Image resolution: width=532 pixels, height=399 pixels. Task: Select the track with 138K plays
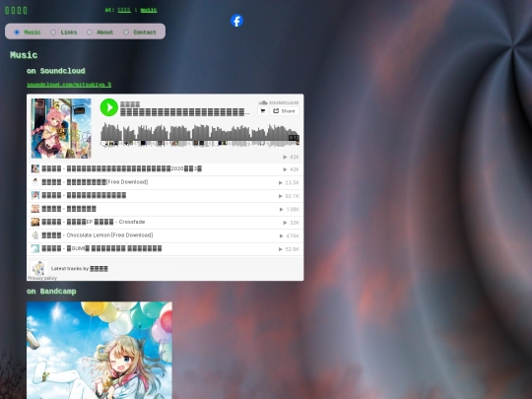coord(165,209)
